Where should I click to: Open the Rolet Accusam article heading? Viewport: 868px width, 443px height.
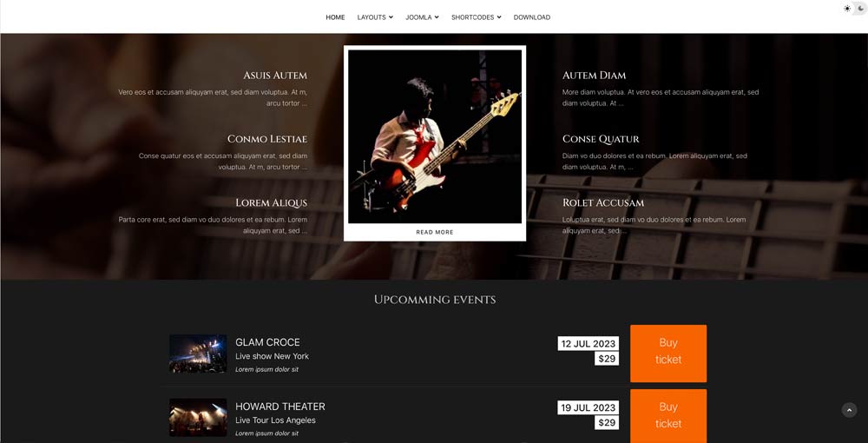click(603, 202)
